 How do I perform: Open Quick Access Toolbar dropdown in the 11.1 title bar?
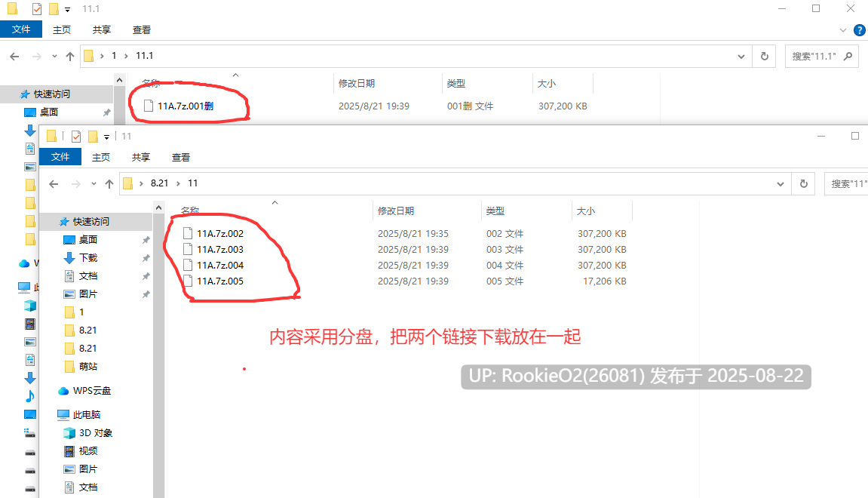coord(68,9)
